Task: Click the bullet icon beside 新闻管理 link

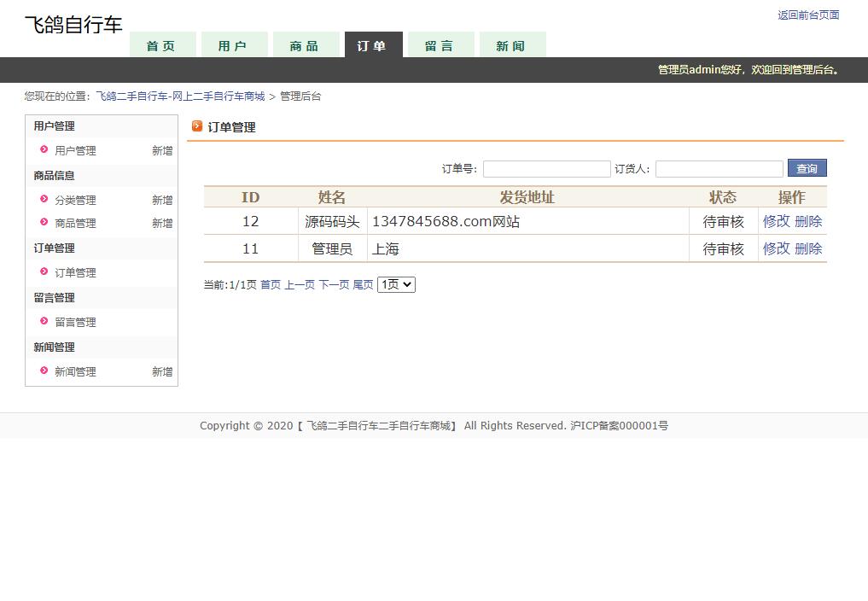Action: [44, 371]
